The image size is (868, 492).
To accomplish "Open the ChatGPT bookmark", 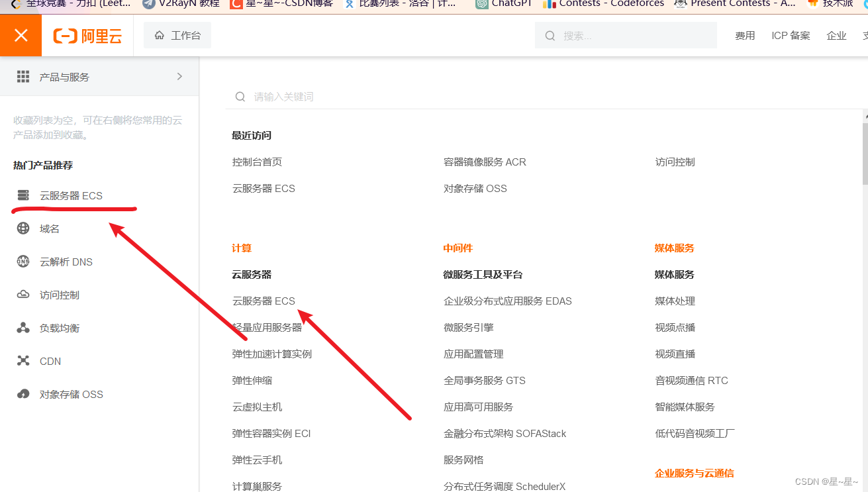I will tap(505, 4).
